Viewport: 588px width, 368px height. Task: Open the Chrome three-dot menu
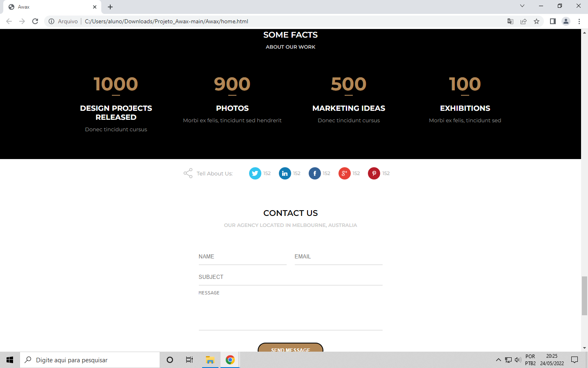point(579,21)
